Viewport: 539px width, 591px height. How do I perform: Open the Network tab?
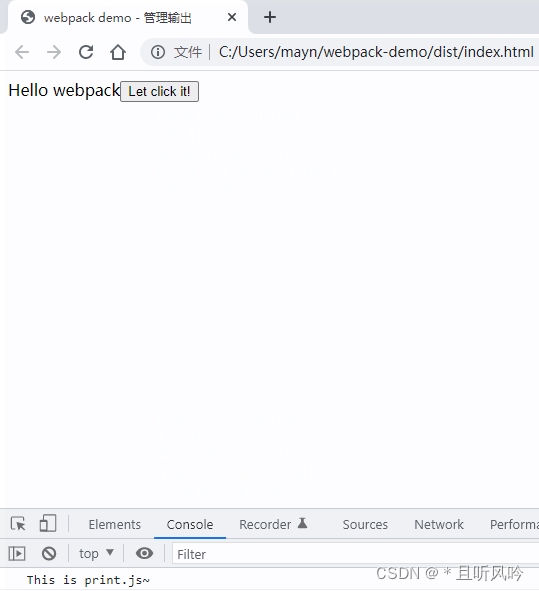(x=439, y=524)
